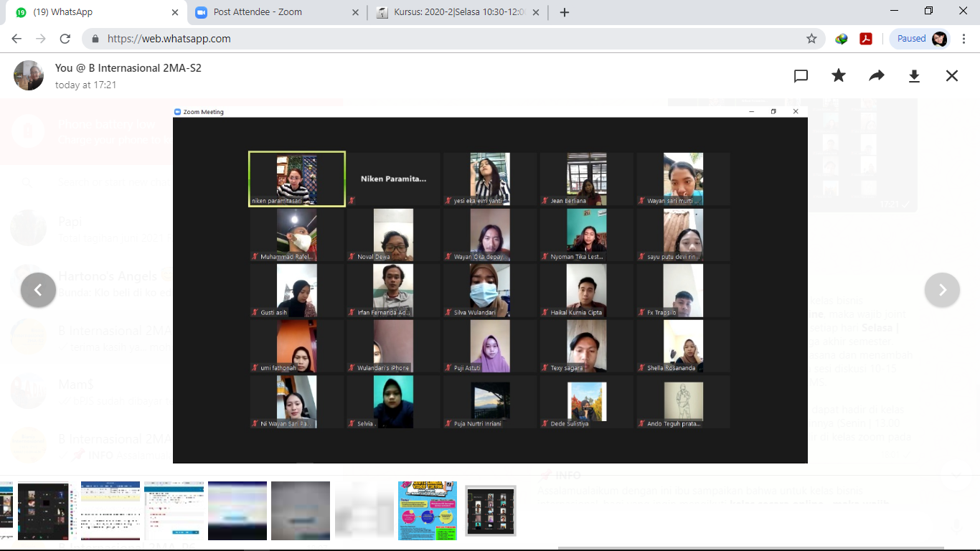Forward this image with the arrow icon

pos(877,76)
